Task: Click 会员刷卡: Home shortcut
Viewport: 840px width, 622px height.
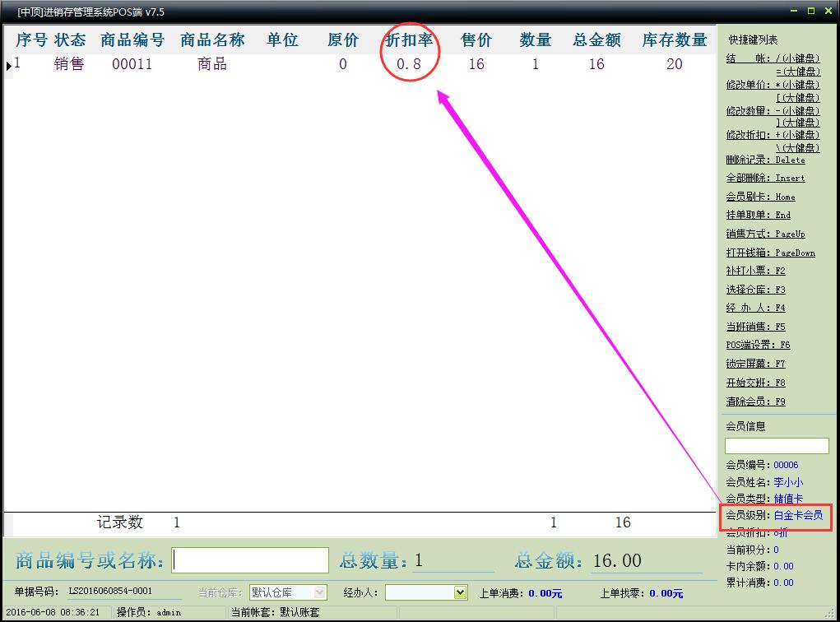Action: pyautogui.click(x=761, y=197)
